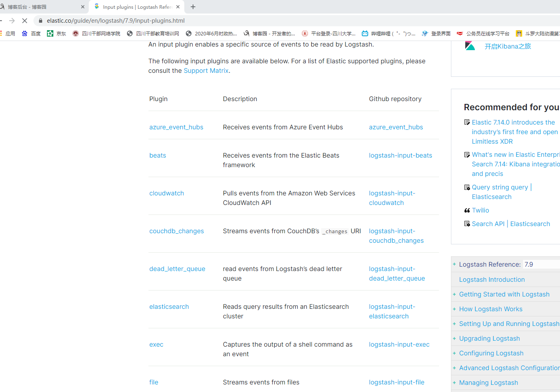Click the Elastic 7.14.0 article icon
560x392 pixels.
(467, 122)
